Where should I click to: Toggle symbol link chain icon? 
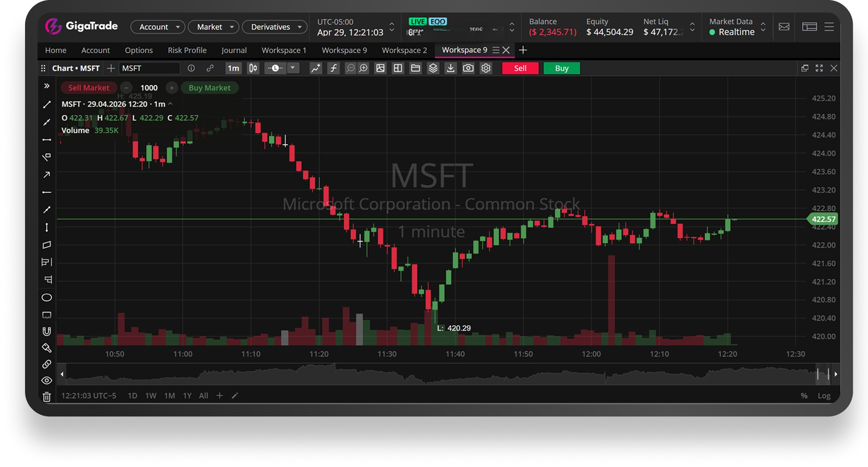210,68
